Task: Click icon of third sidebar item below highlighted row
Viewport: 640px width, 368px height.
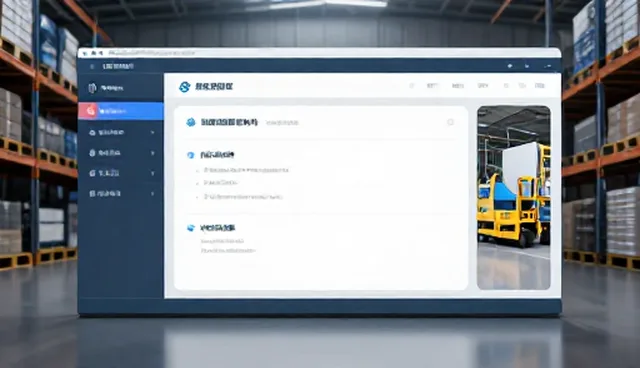Action: click(x=92, y=173)
